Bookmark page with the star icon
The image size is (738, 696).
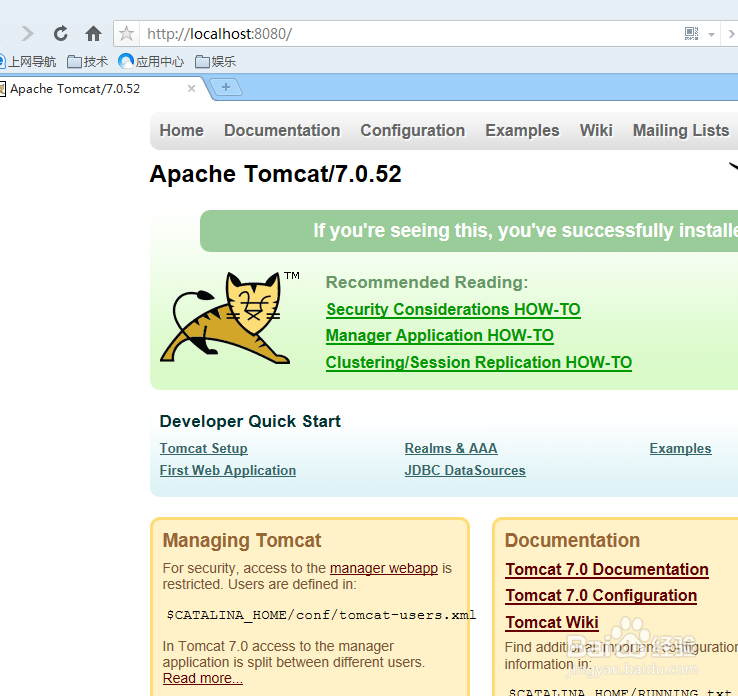[126, 33]
